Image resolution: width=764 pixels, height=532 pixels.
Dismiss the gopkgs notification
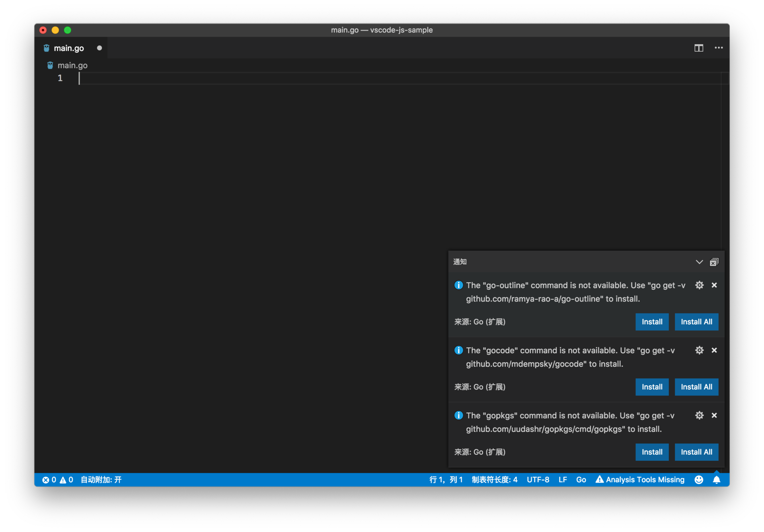[714, 415]
